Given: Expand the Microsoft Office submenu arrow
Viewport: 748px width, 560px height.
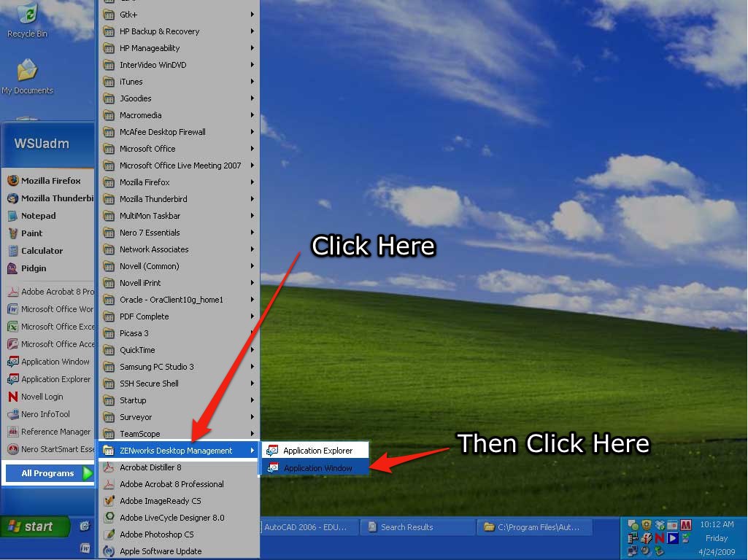Looking at the screenshot, I should pyautogui.click(x=252, y=149).
